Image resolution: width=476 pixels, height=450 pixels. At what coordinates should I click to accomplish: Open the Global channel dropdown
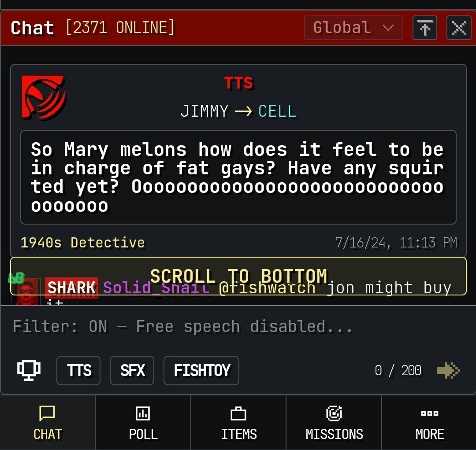pos(353,28)
